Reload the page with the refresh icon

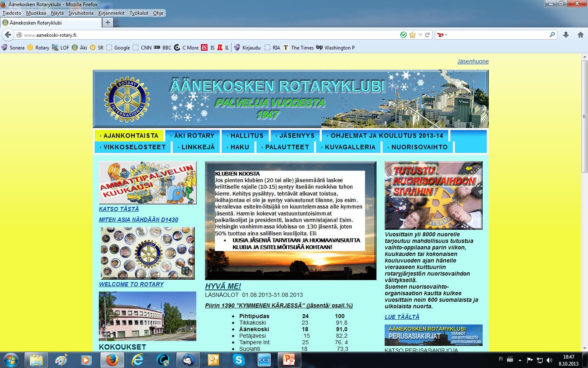pos(427,35)
